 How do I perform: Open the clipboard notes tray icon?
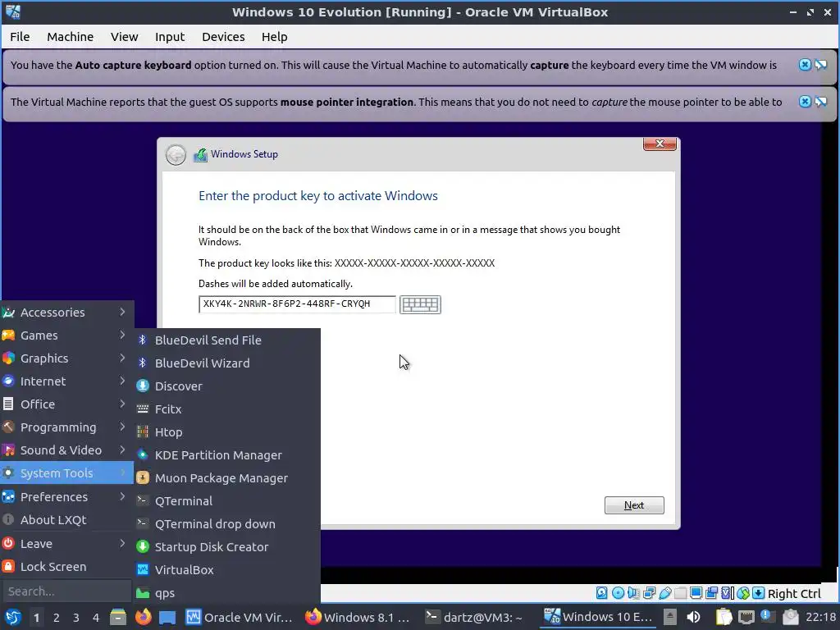[x=724, y=617]
